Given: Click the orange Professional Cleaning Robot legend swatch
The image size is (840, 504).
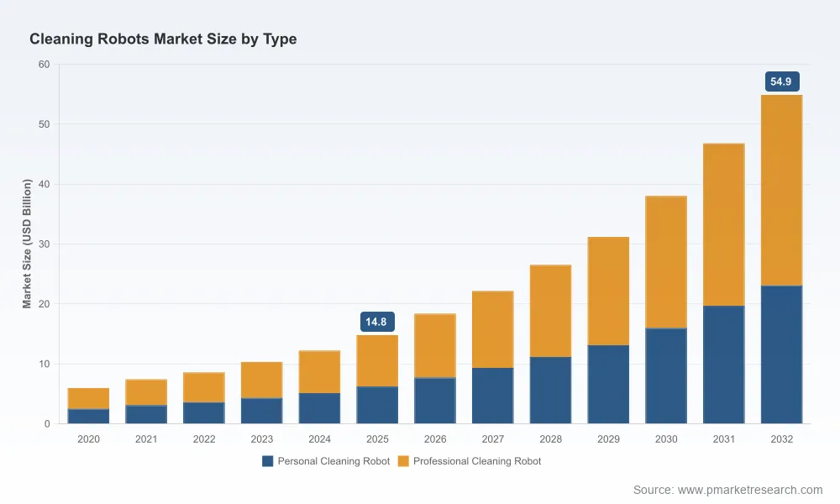Looking at the screenshot, I should 403,461.
